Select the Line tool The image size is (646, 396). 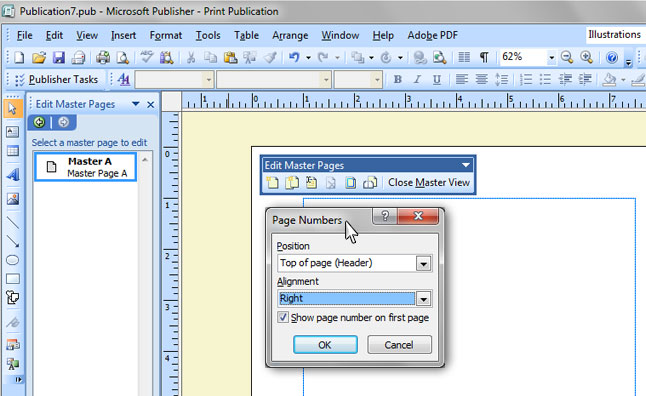tap(13, 223)
